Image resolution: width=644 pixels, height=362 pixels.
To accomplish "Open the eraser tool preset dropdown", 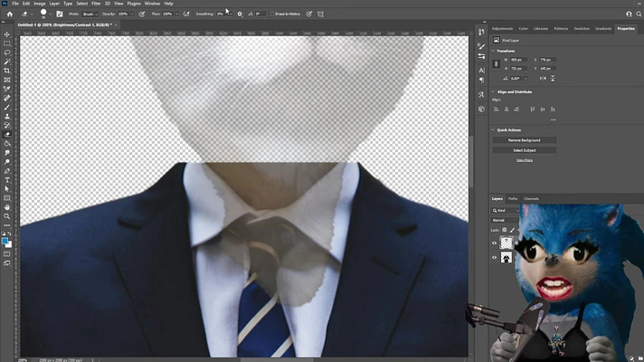I will (x=32, y=14).
